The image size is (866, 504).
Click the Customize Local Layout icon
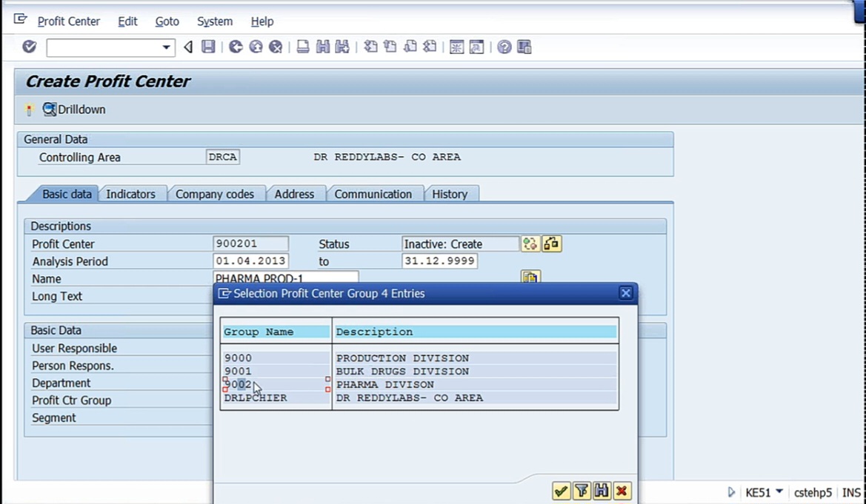524,47
